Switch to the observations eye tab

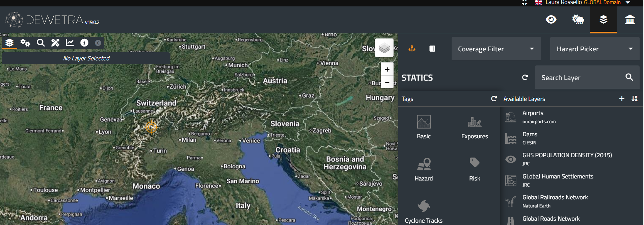pos(551,20)
